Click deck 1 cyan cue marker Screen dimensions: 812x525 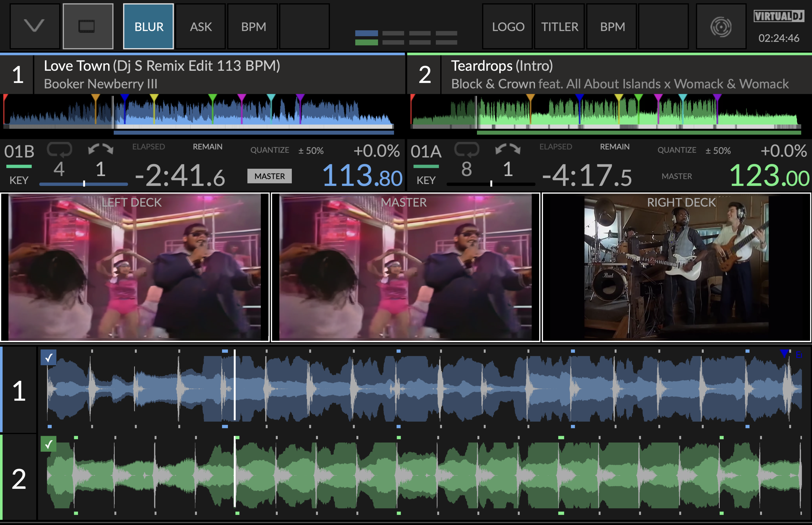(271, 98)
